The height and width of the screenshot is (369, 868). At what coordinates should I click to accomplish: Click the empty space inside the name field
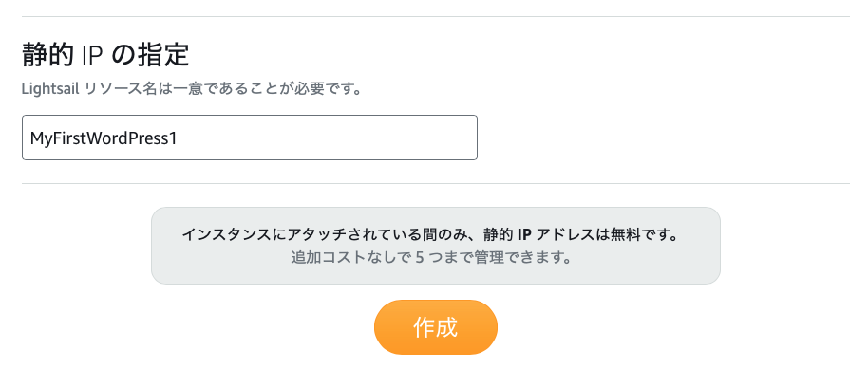pos(327,138)
